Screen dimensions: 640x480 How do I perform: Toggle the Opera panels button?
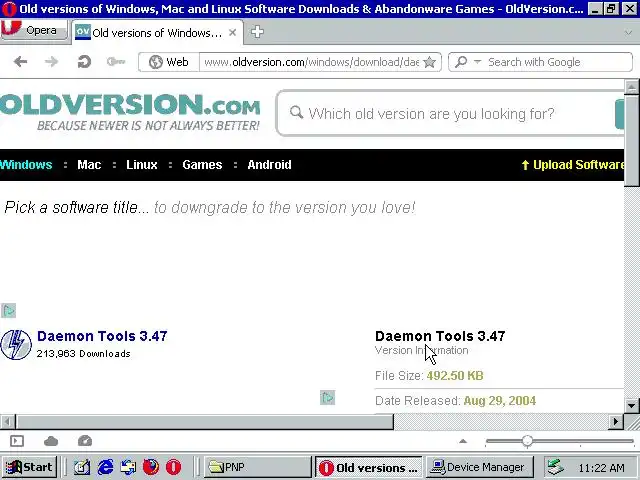pos(17,441)
